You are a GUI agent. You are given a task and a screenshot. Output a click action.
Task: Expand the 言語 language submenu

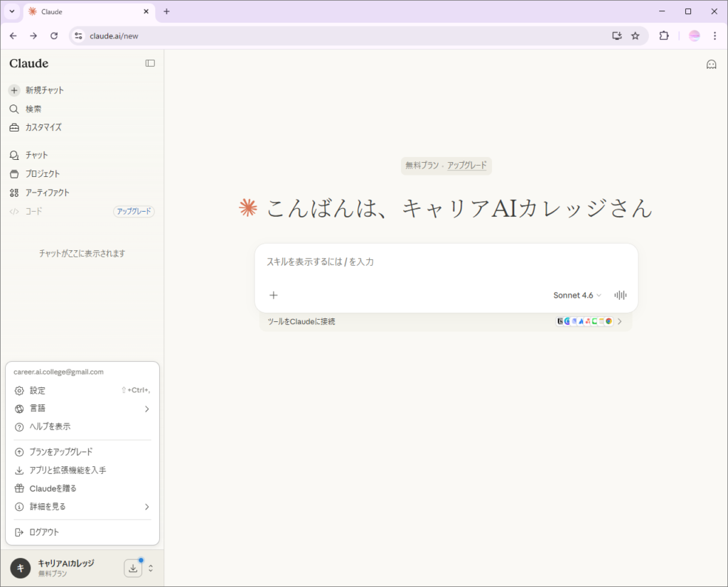tap(82, 409)
